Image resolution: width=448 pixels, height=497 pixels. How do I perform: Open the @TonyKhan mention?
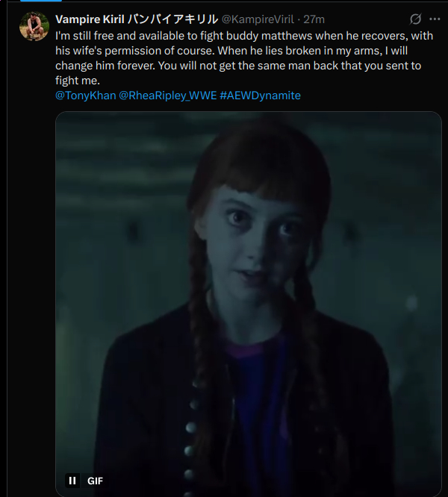85,96
